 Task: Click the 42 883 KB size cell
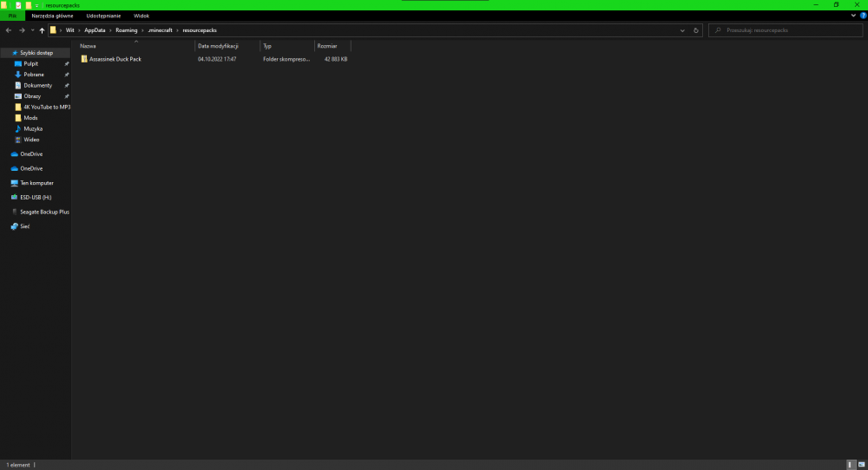pos(335,59)
